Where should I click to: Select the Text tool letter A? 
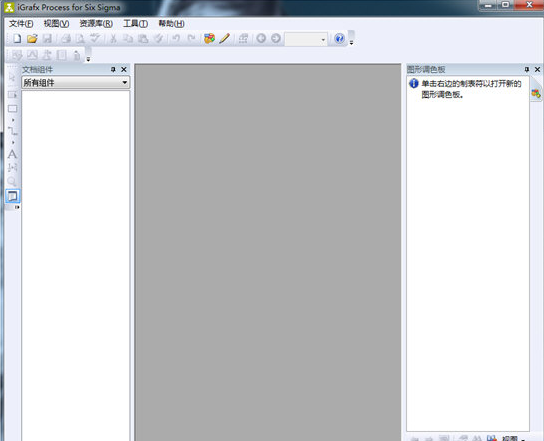tap(12, 154)
